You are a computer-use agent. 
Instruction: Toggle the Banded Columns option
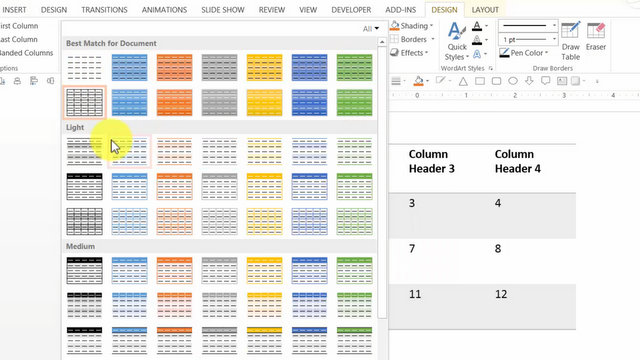coord(27,53)
